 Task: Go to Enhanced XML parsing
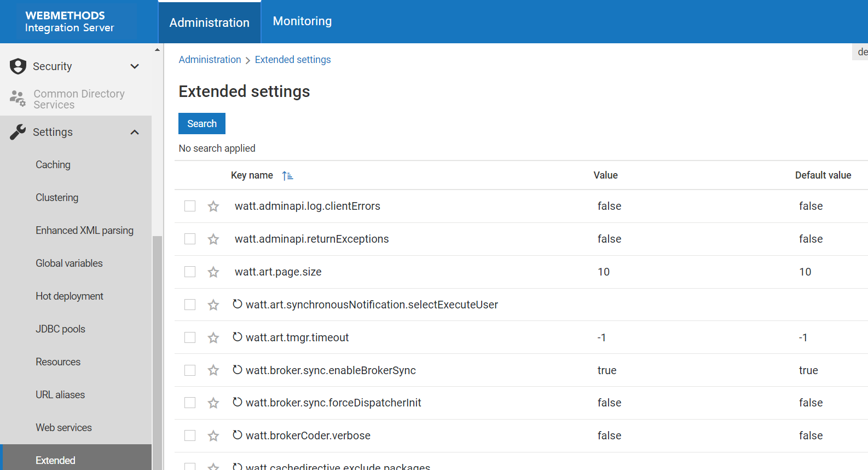pos(84,230)
